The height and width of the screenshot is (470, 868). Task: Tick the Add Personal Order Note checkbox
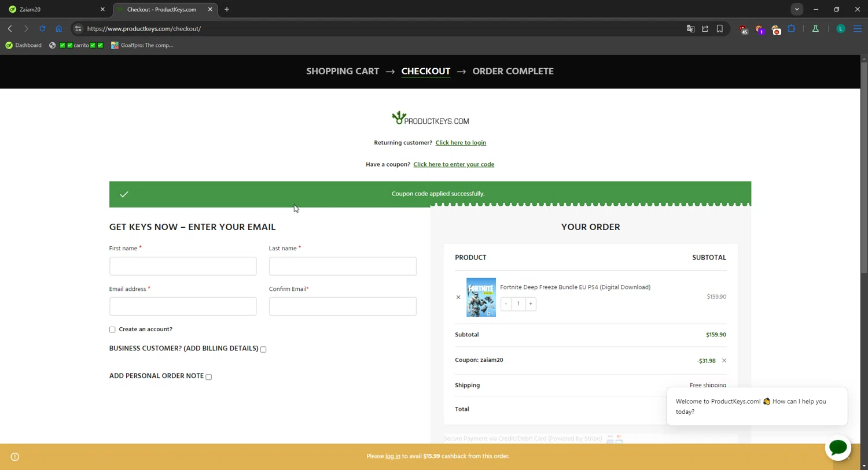209,377
